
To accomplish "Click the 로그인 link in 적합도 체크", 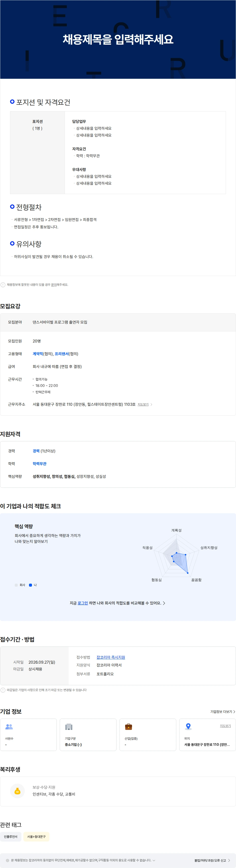I will coord(83,603).
